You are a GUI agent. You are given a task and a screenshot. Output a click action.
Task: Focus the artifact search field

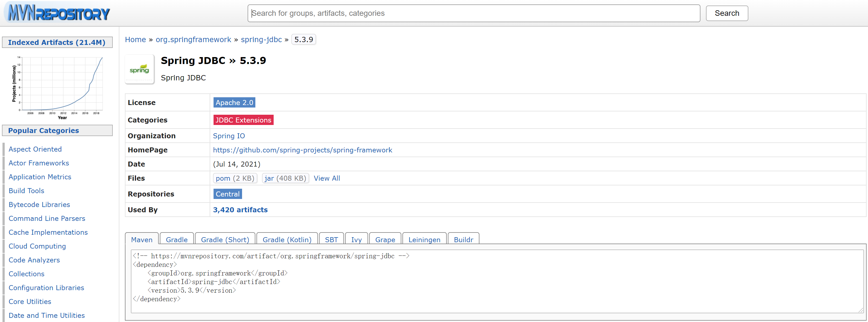coord(473,13)
